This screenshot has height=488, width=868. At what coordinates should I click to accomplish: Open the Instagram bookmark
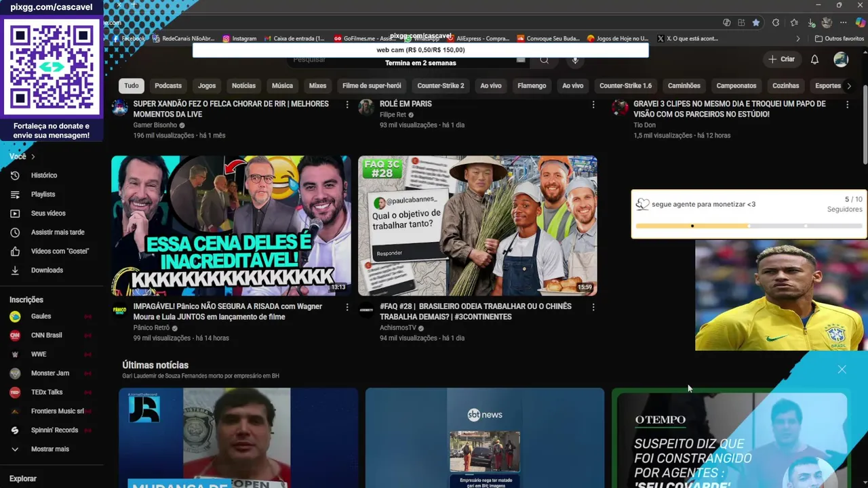point(239,39)
